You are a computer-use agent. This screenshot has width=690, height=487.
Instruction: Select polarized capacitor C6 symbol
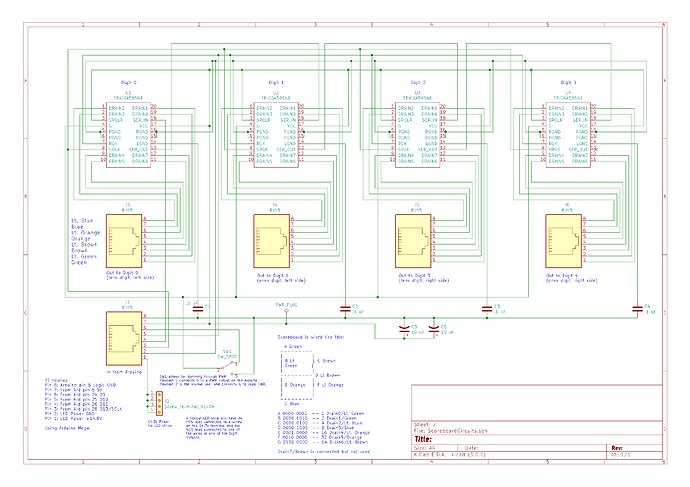[433, 329]
